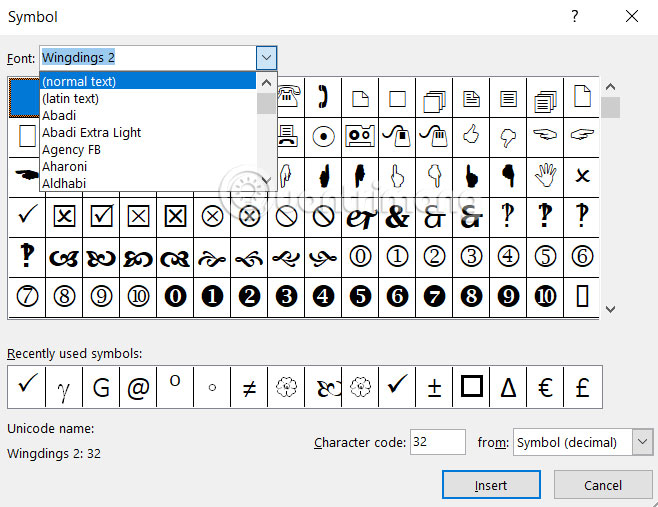Click the Character code input field
The width and height of the screenshot is (658, 507).
coord(438,442)
